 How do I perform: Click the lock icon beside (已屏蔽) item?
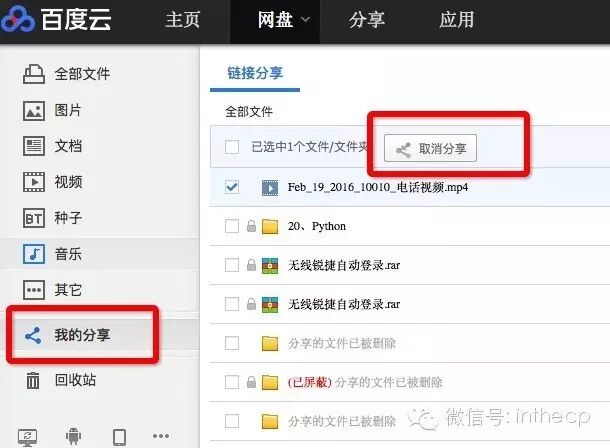point(251,382)
